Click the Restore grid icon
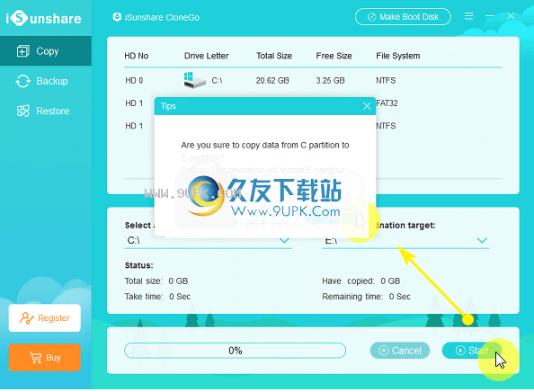This screenshot has height=392, width=534. (x=23, y=111)
